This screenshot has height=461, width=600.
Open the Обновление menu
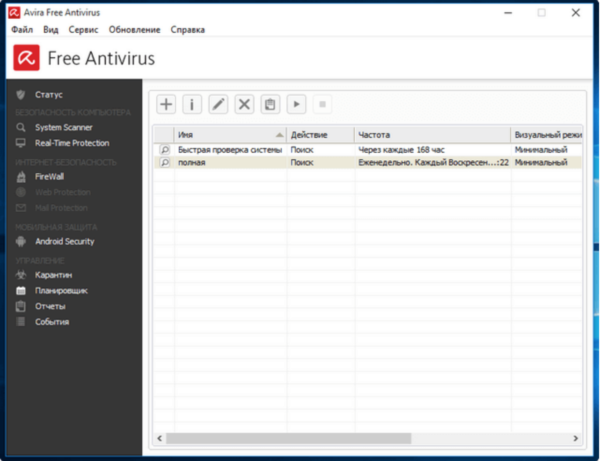pyautogui.click(x=134, y=29)
